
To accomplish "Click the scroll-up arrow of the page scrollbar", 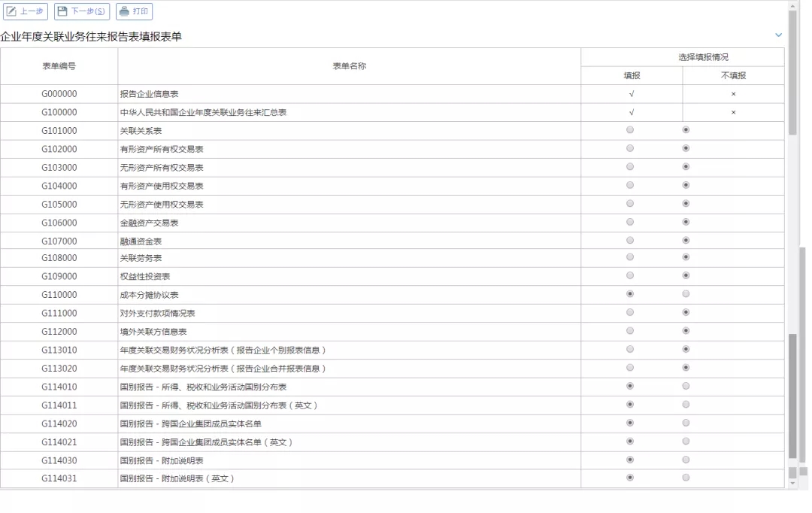I will [792, 5].
